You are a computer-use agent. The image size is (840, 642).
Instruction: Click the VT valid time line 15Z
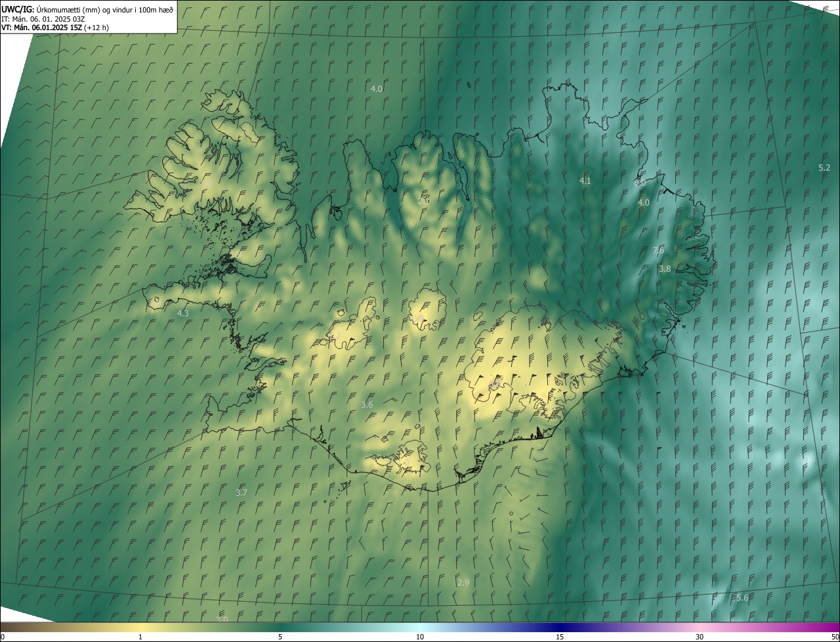[55, 28]
